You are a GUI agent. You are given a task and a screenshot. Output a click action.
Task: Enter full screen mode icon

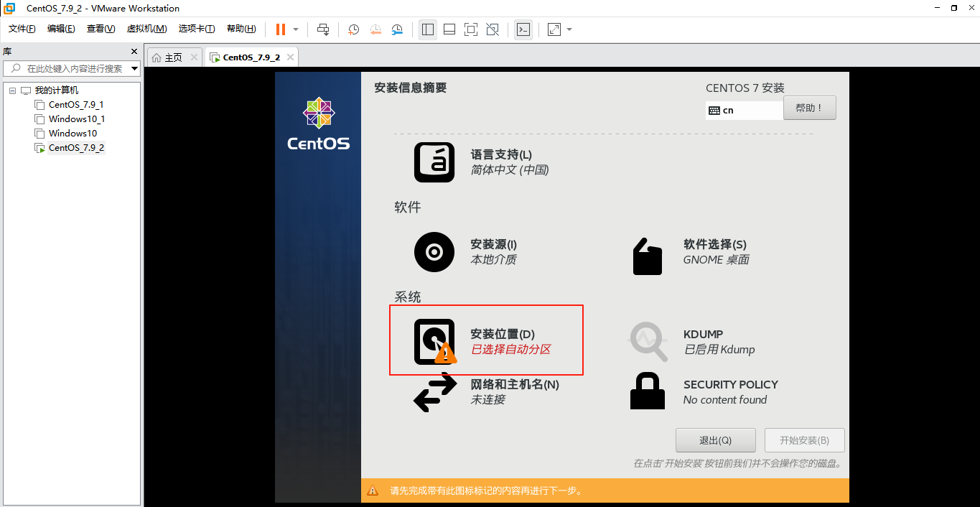(x=471, y=29)
